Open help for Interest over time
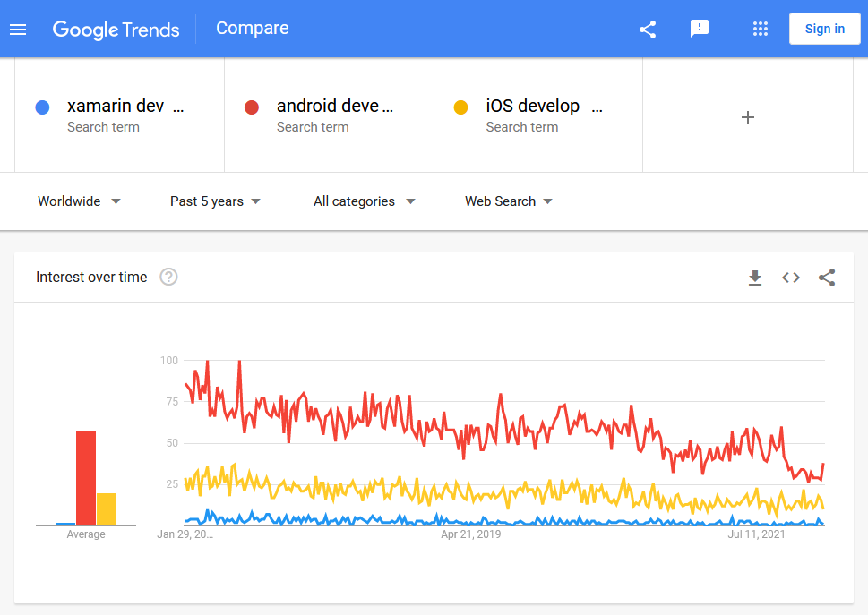 168,278
